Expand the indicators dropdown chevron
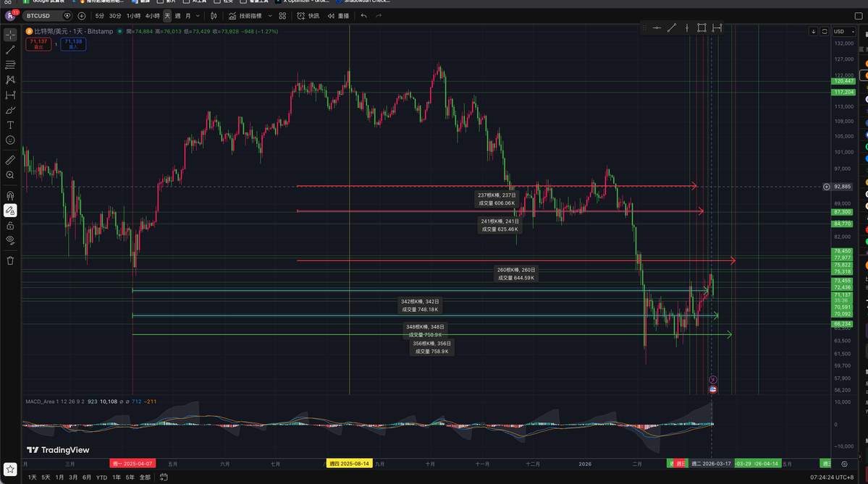 (270, 16)
